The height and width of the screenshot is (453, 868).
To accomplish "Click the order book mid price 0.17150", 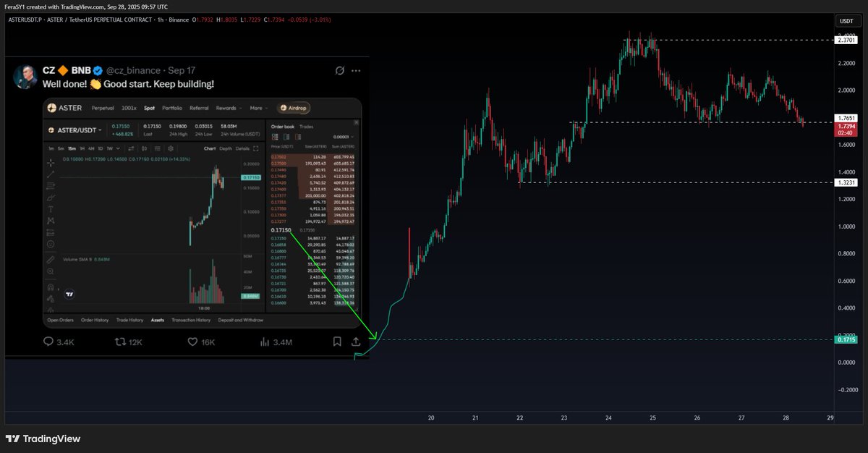I will click(x=281, y=230).
